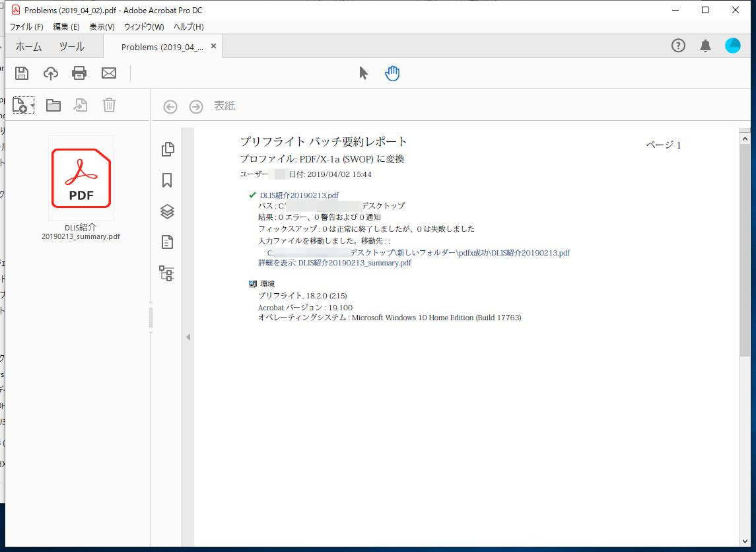The width and height of the screenshot is (756, 552).
Task: Select the arrow selection tool
Action: (x=363, y=73)
